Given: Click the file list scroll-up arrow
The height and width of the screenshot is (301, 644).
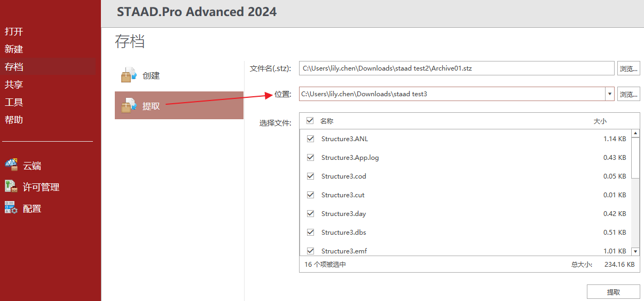Looking at the screenshot, I should (x=635, y=133).
